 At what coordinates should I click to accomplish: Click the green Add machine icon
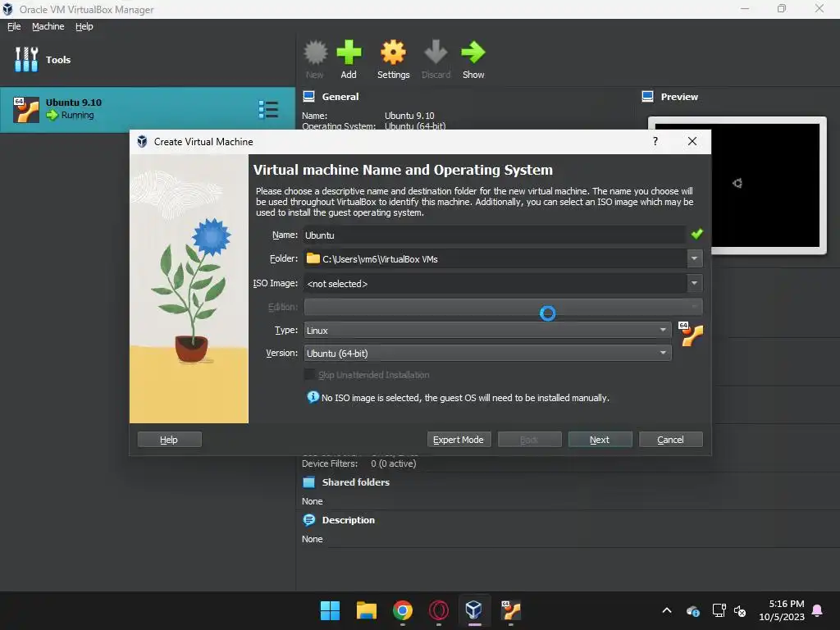tap(349, 52)
